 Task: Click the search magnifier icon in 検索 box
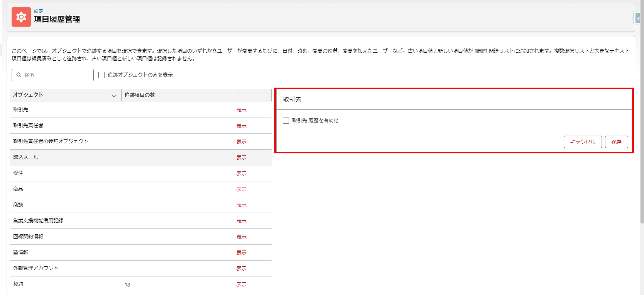(19, 75)
